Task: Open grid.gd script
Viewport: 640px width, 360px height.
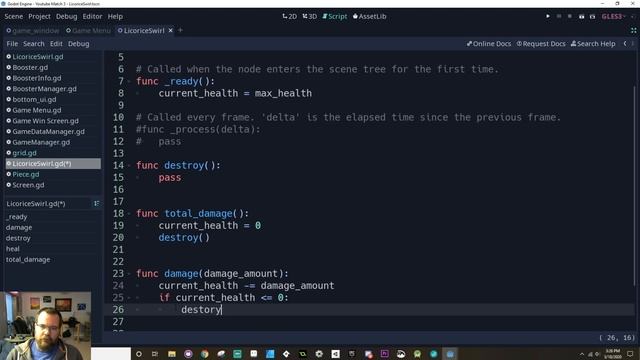Action: click(x=53, y=153)
